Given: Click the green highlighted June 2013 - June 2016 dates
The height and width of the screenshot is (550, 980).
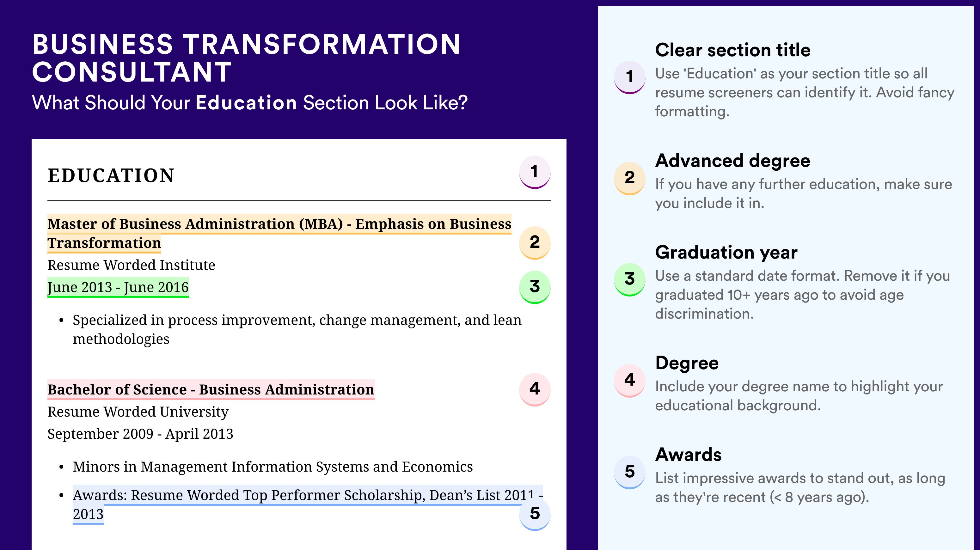Looking at the screenshot, I should [x=118, y=287].
